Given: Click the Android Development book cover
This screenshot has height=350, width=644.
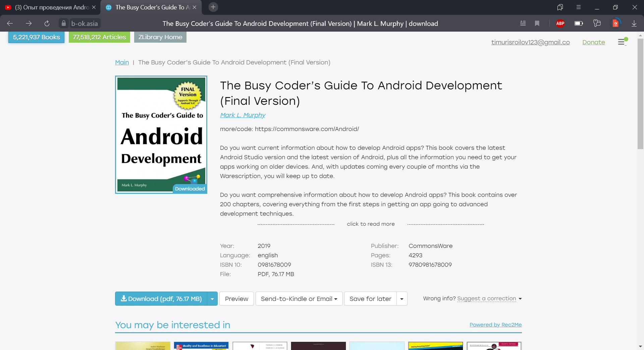Looking at the screenshot, I should (x=161, y=134).
